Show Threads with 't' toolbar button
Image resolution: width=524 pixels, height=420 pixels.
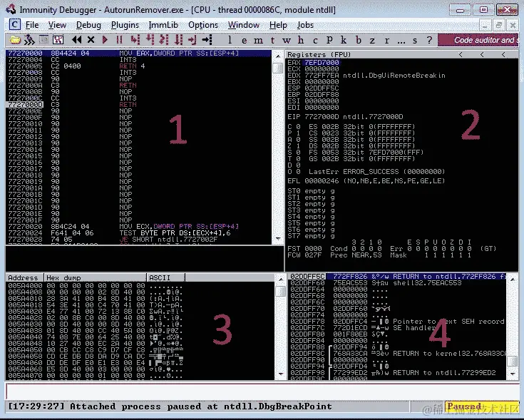pos(272,41)
